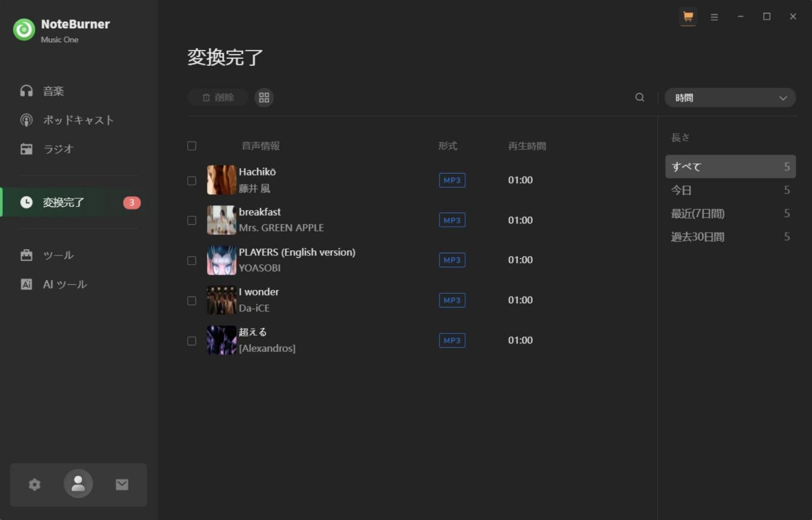This screenshot has height=520, width=812.
Task: Expand the 時間 sort dropdown
Action: (x=730, y=98)
